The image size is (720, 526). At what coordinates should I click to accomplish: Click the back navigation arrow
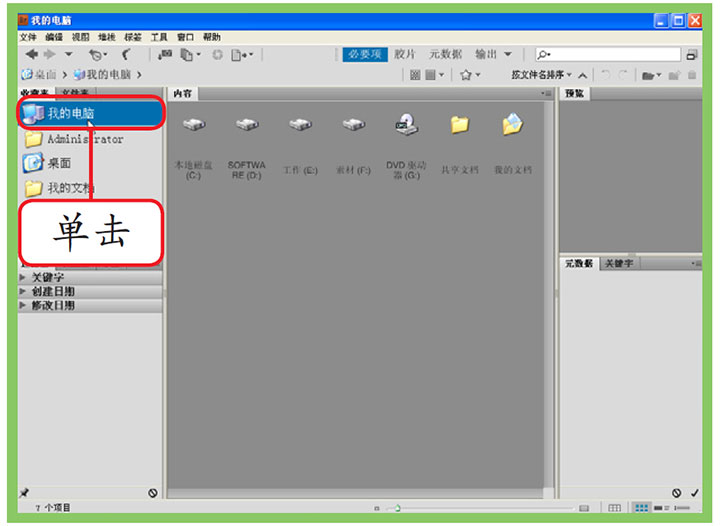[x=32, y=54]
